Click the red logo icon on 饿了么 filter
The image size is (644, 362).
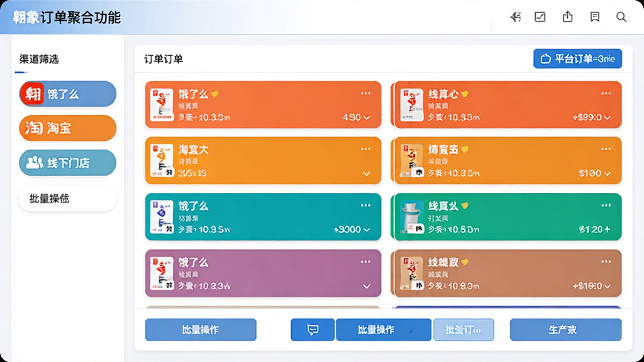(x=33, y=94)
